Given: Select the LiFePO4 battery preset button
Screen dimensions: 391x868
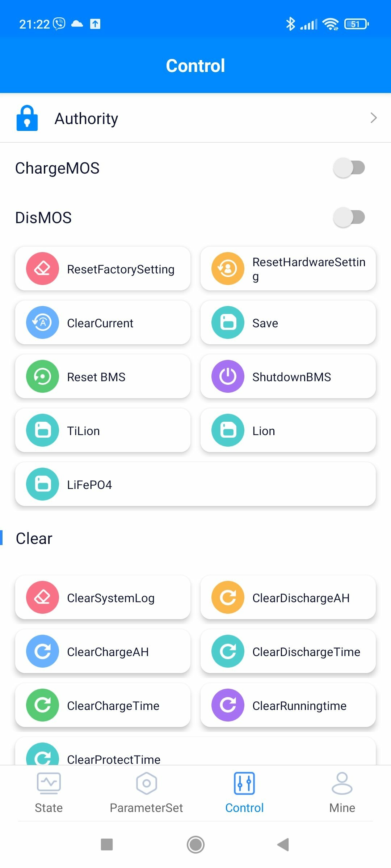Looking at the screenshot, I should click(195, 484).
